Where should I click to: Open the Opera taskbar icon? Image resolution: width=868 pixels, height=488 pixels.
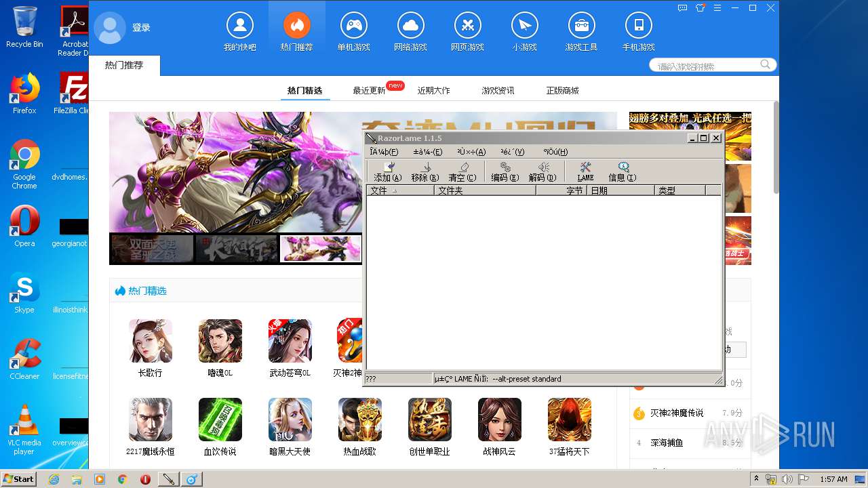(145, 479)
